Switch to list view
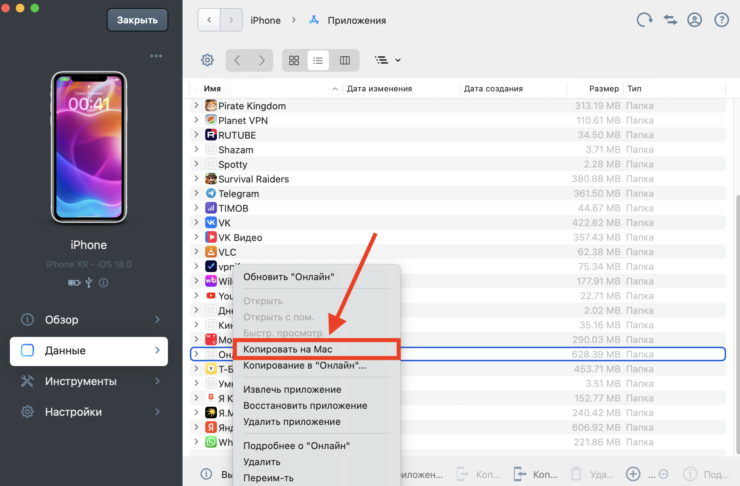 click(318, 60)
